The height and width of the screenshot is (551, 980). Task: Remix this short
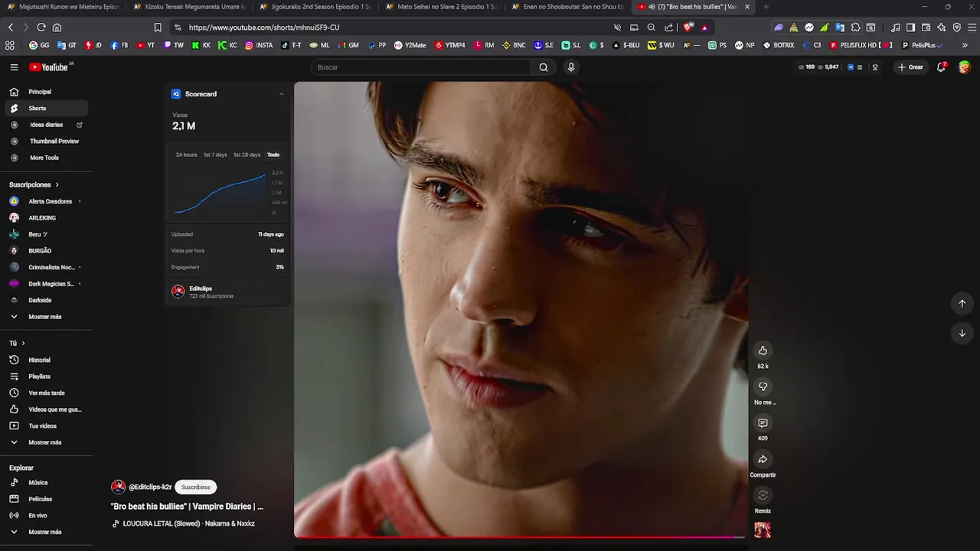pos(763,495)
